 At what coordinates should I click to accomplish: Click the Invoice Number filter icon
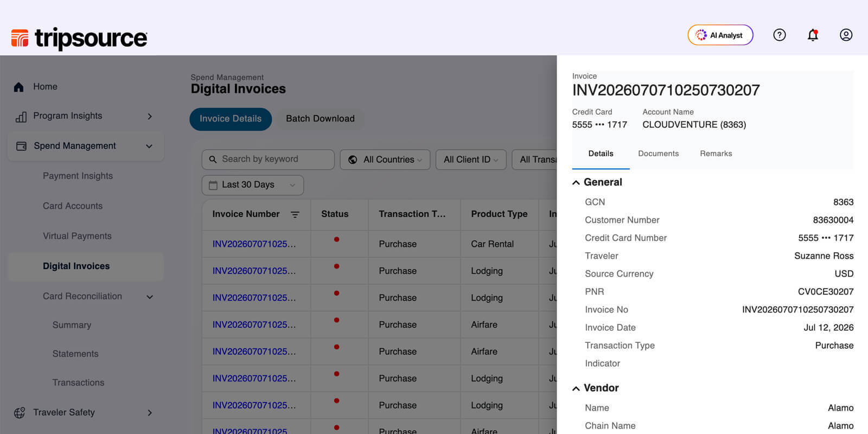(x=295, y=215)
